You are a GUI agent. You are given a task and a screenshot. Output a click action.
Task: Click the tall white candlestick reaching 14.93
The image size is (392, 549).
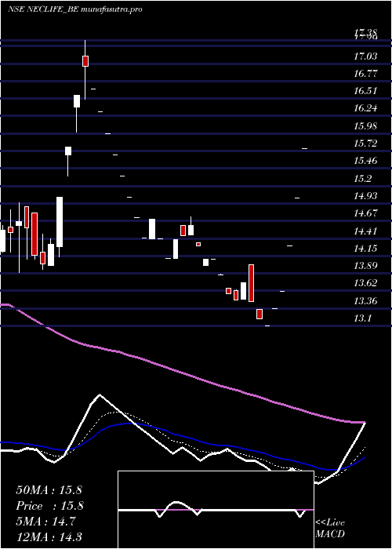tap(60, 222)
